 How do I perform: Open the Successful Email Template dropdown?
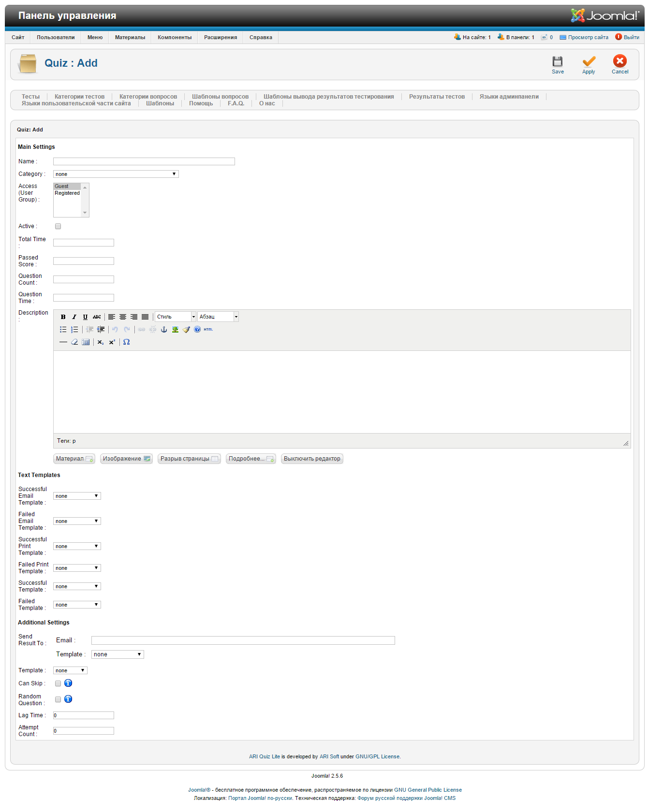coord(77,496)
